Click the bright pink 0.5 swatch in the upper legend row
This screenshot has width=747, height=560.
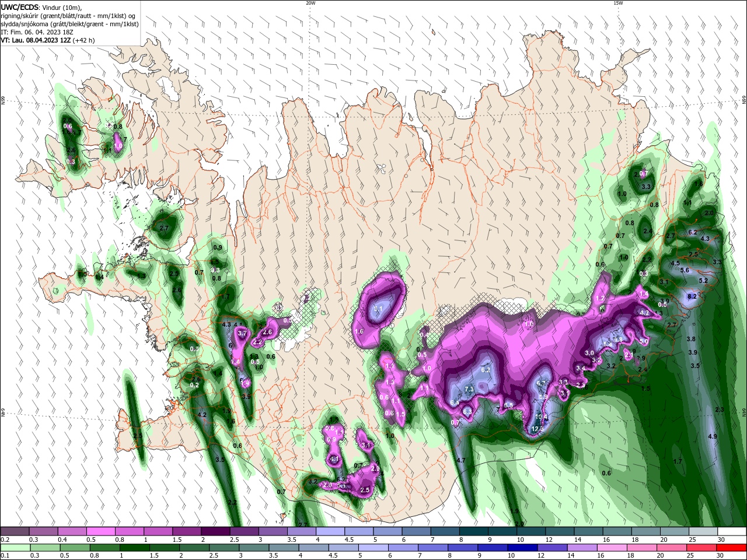[100, 531]
